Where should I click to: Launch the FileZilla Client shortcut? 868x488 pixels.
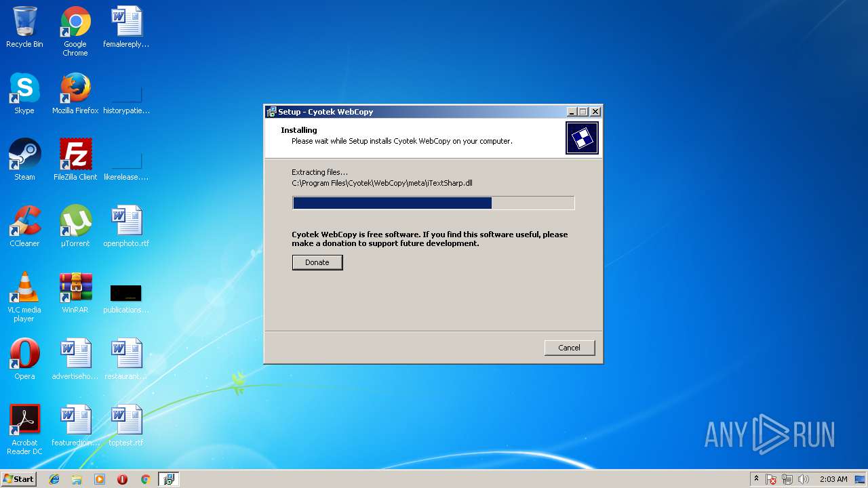75,161
